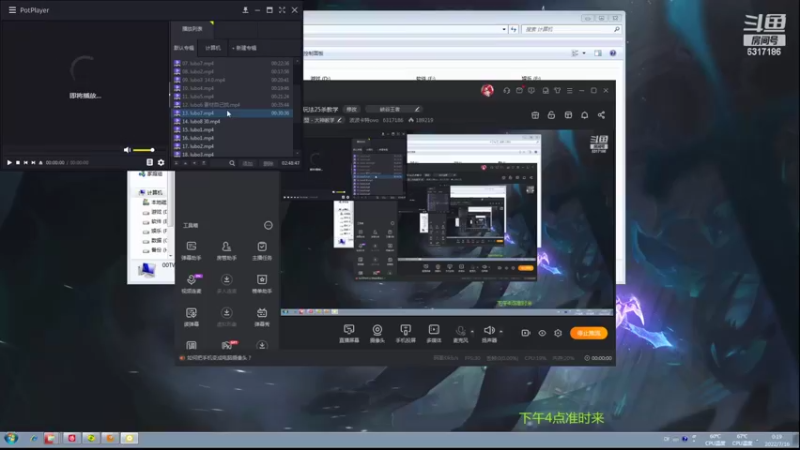
Task: Select the 播放列表 playlist tab
Action: [x=192, y=29]
